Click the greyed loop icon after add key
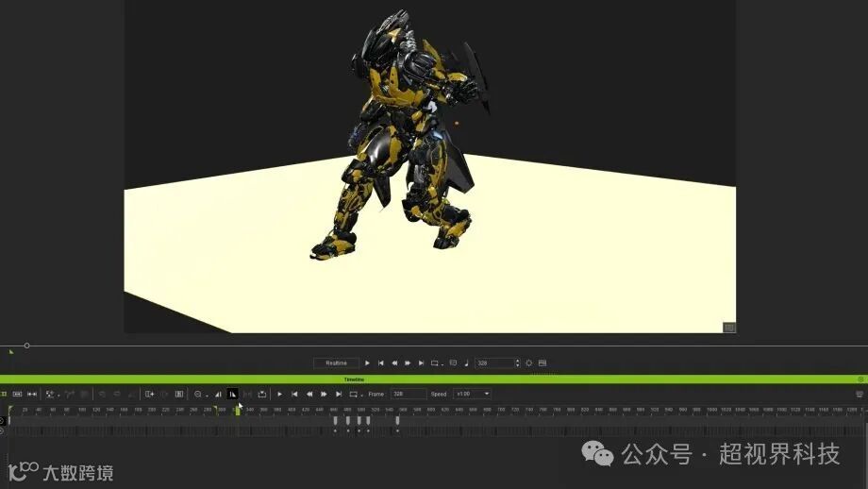This screenshot has height=489, width=868. point(164,394)
